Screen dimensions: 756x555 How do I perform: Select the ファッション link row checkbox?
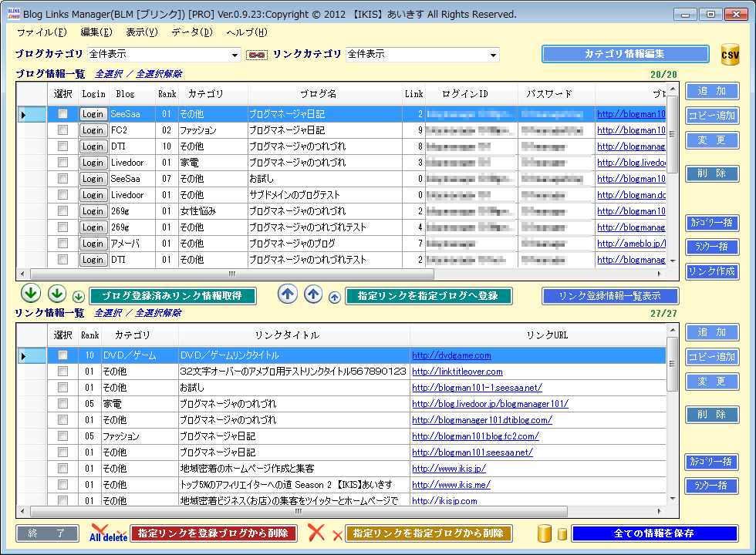click(62, 436)
